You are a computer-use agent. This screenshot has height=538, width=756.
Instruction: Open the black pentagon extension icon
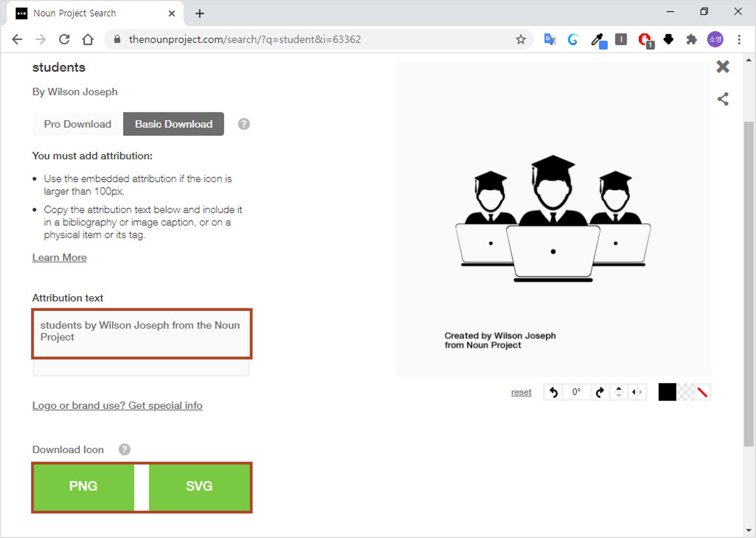(x=668, y=40)
